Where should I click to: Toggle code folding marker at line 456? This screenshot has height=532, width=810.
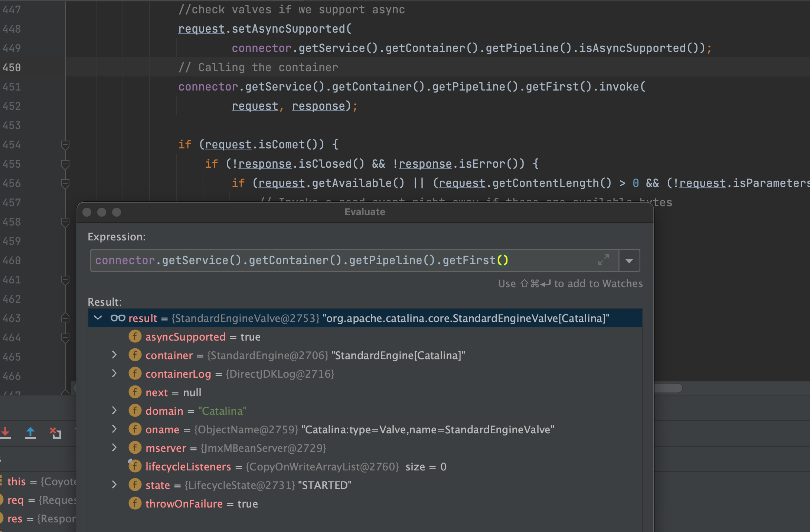coord(65,183)
